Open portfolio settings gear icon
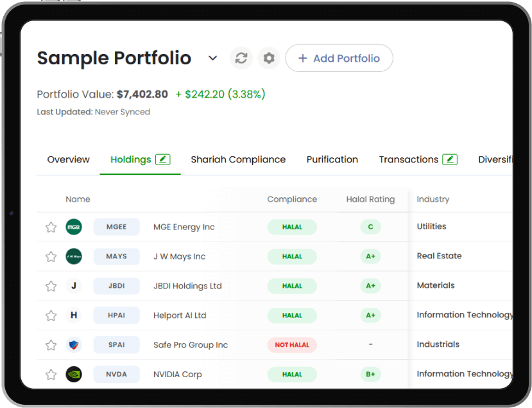 coord(269,58)
